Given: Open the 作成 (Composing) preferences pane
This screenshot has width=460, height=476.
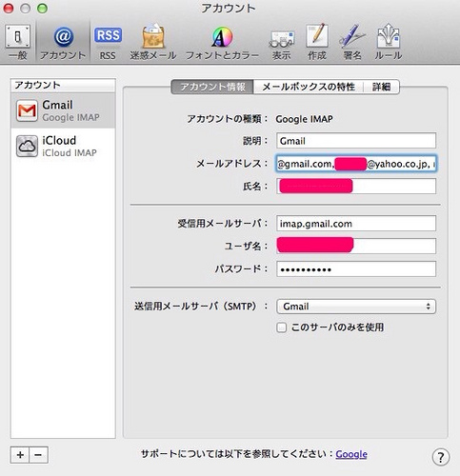Looking at the screenshot, I should point(317,42).
